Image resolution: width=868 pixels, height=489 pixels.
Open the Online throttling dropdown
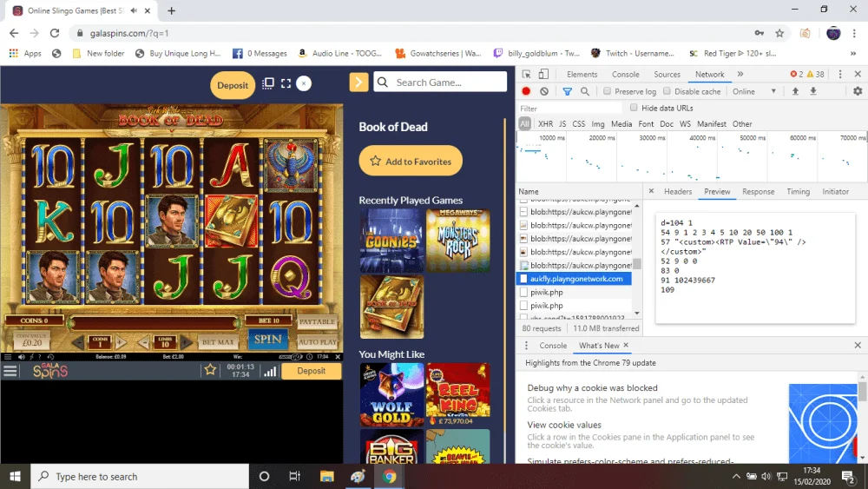click(x=754, y=91)
